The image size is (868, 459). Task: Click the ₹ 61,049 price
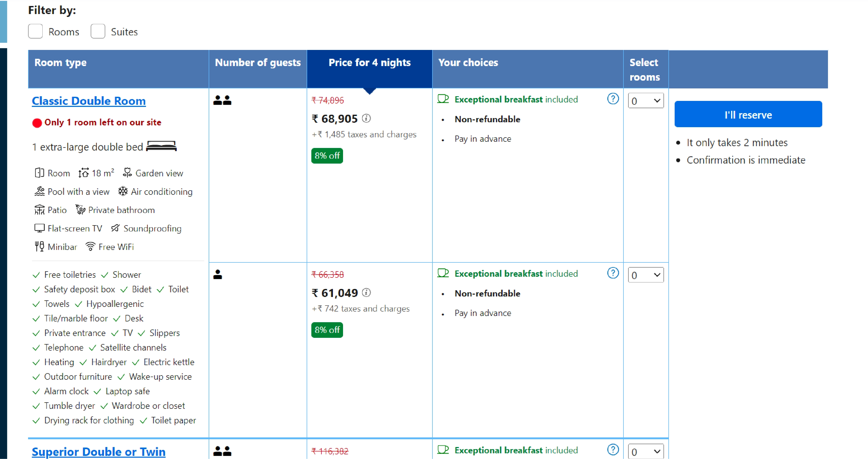point(334,293)
